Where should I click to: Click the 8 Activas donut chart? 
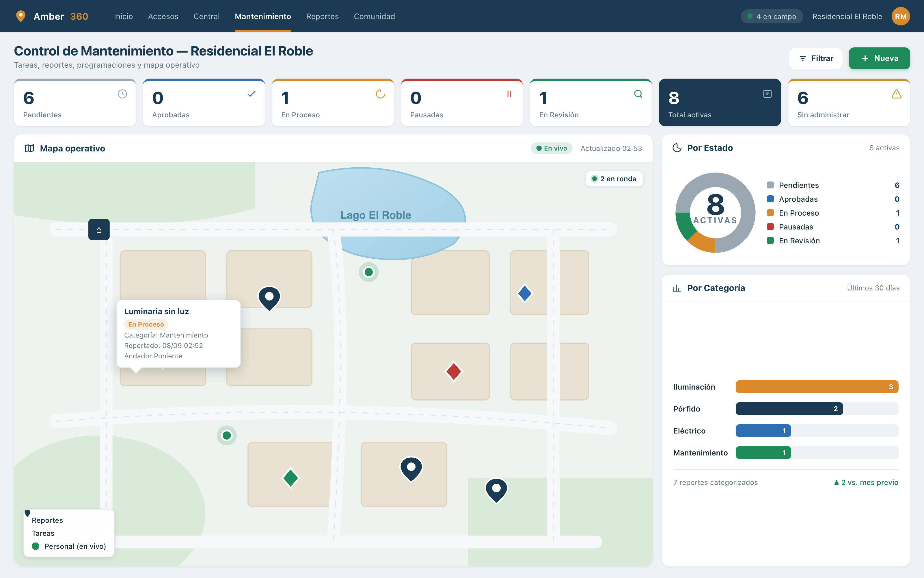pos(715,212)
